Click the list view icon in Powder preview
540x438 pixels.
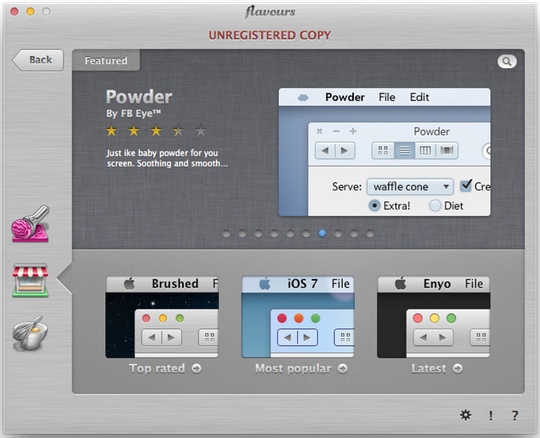coord(404,150)
